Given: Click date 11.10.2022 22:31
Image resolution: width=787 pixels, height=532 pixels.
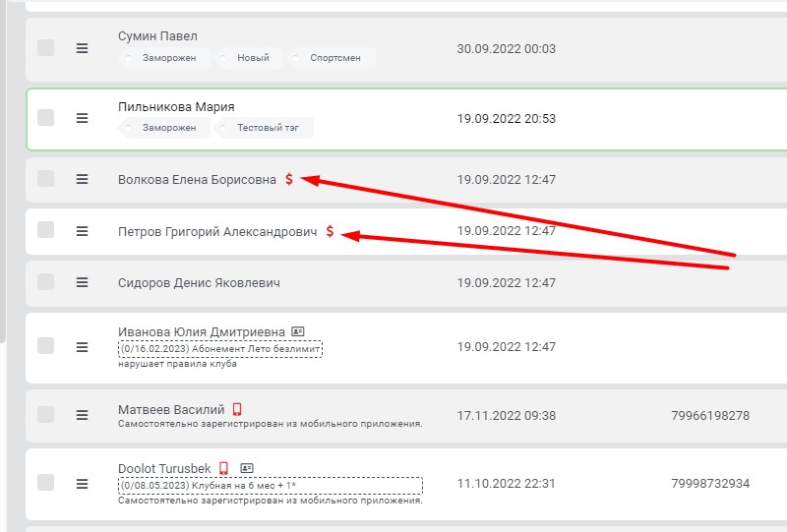Looking at the screenshot, I should tap(506, 483).
